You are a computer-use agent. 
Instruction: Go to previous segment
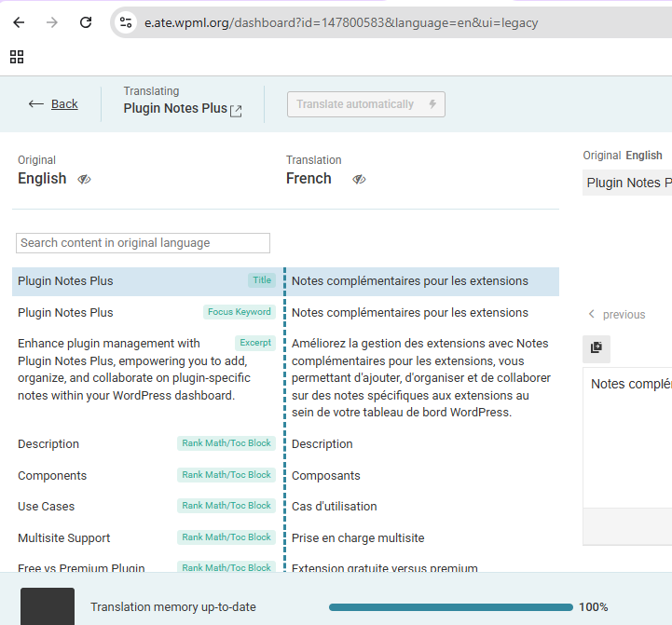point(615,315)
